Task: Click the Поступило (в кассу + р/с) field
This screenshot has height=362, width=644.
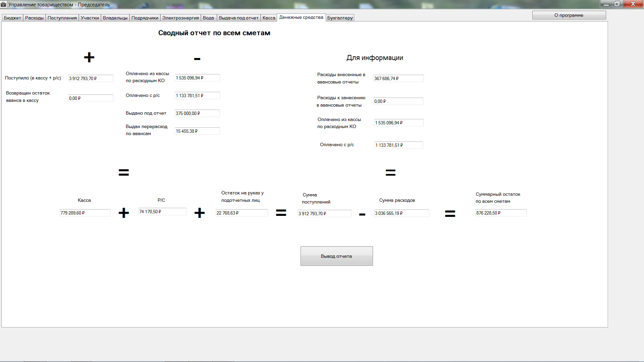Action: point(91,78)
